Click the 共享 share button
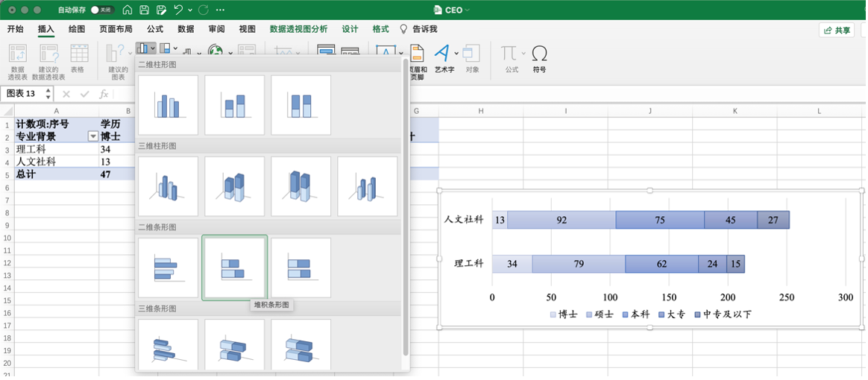The width and height of the screenshot is (868, 380). (x=836, y=30)
